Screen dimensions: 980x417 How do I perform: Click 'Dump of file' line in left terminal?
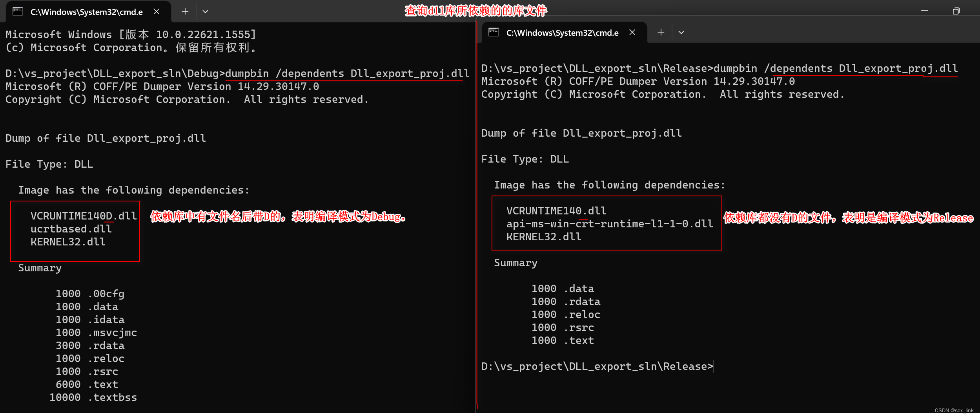point(106,138)
